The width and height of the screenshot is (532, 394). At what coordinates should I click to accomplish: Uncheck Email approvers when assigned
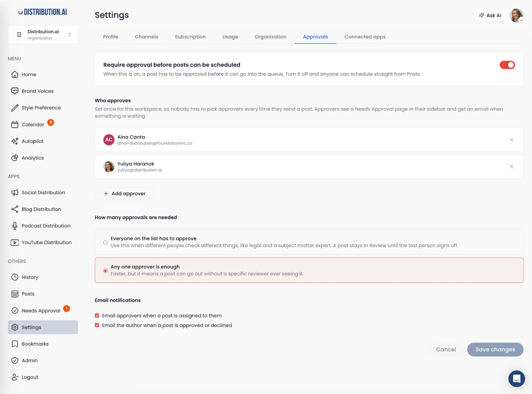[97, 316]
